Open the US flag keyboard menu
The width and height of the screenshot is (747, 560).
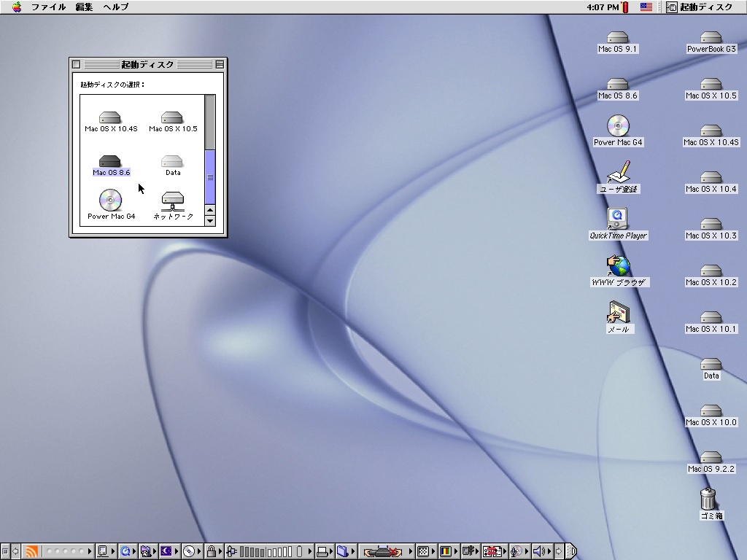click(646, 7)
